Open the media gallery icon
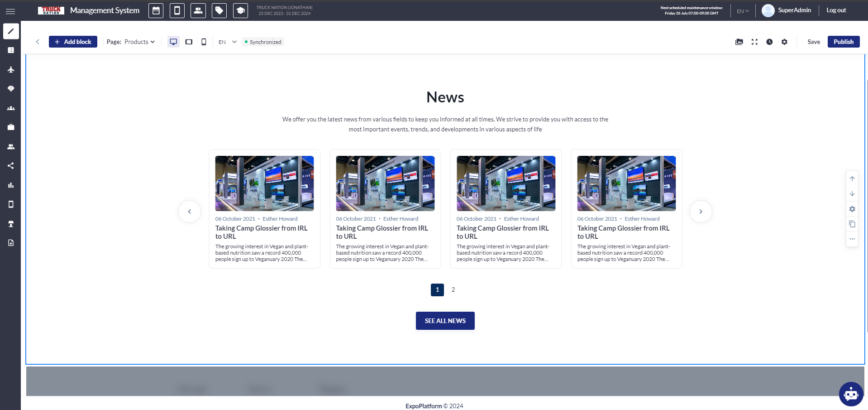Image resolution: width=868 pixels, height=410 pixels. pyautogui.click(x=739, y=42)
